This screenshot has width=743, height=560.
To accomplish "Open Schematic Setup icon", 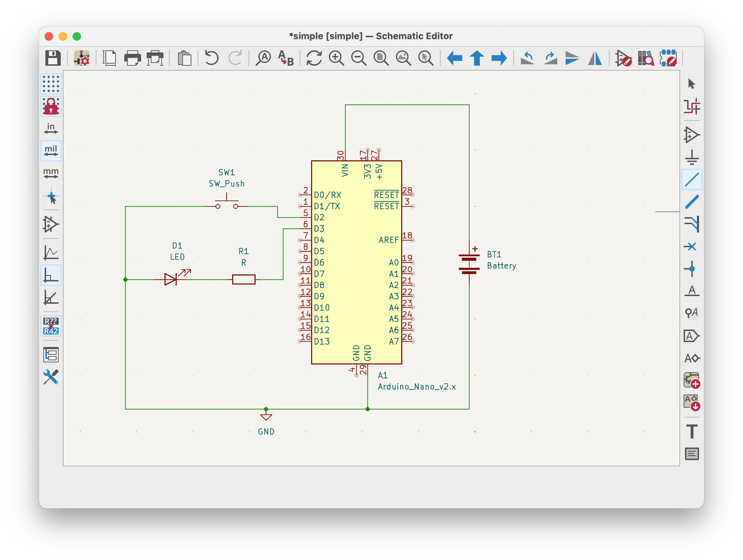I will click(81, 58).
